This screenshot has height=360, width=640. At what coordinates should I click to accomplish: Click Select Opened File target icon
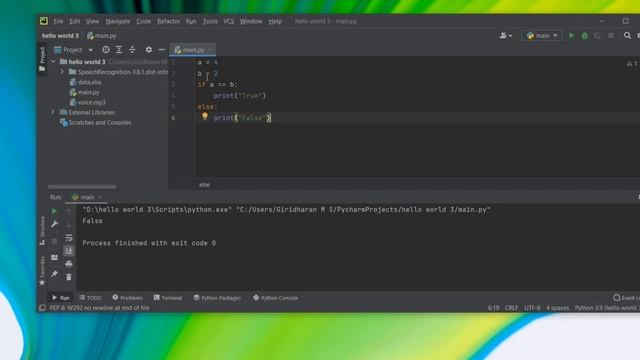tap(106, 50)
